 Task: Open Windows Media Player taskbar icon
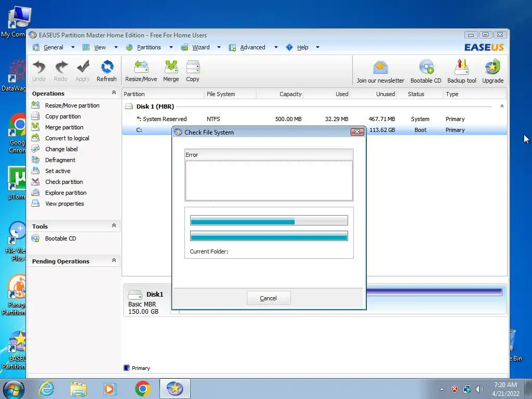(x=110, y=389)
